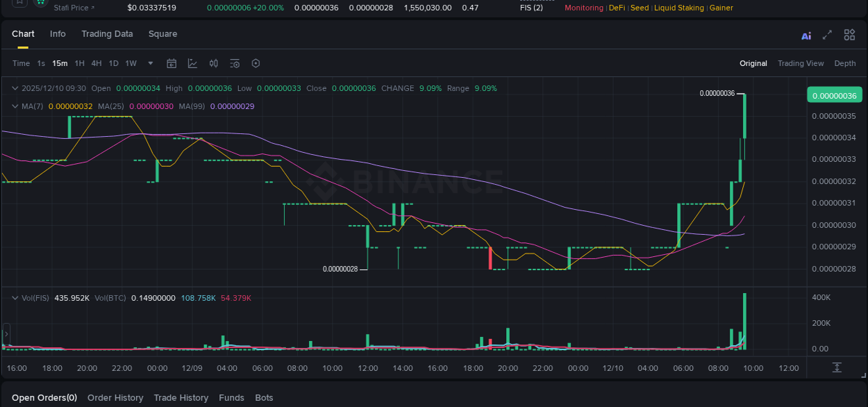Open the Stafi Price external link
Image resolution: width=868 pixels, height=407 pixels.
(x=74, y=8)
